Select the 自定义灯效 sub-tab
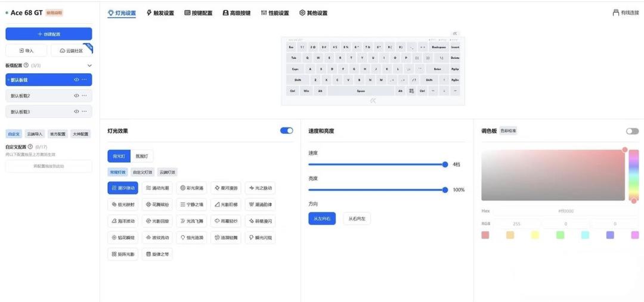This screenshot has width=644, height=302. coord(143,172)
